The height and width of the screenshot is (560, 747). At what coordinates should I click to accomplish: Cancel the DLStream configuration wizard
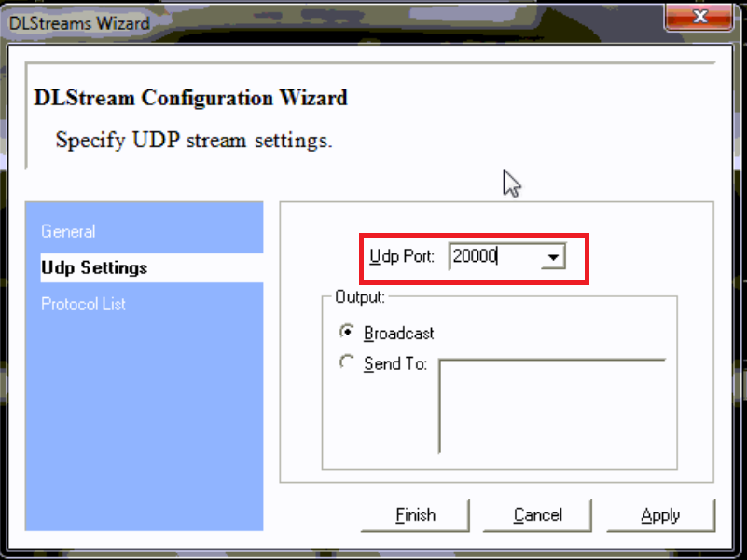coord(537,514)
